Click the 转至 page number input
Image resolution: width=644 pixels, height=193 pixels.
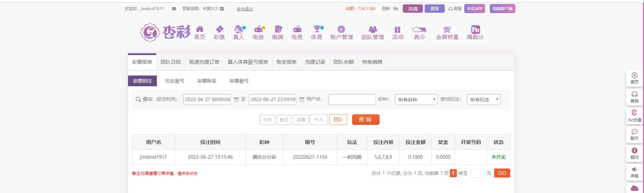click(x=477, y=173)
